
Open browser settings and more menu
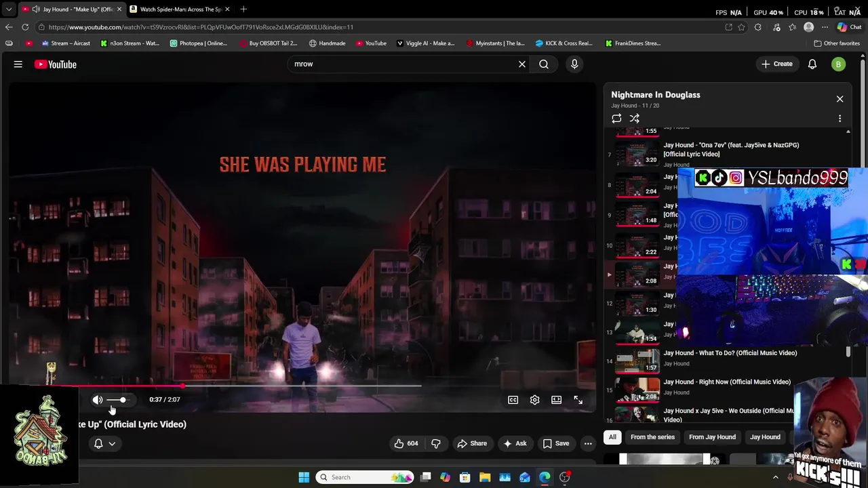(x=825, y=27)
